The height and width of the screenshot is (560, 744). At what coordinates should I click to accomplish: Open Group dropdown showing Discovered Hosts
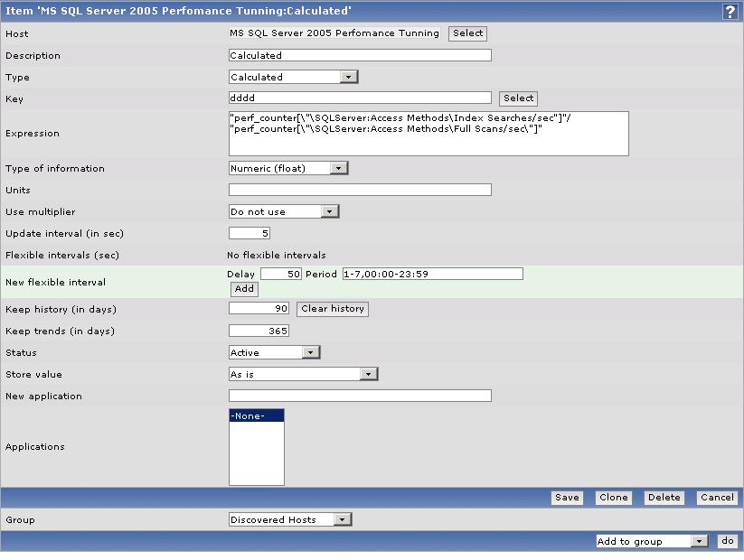pos(290,519)
